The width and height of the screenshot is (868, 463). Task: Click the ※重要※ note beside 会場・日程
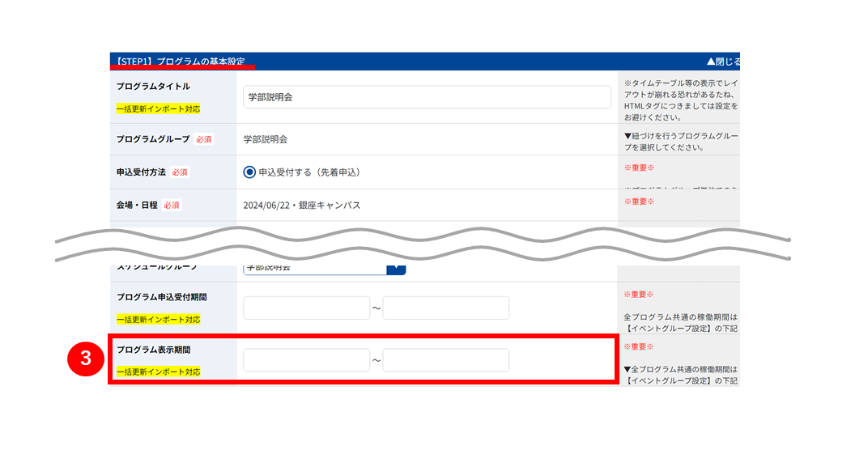click(639, 202)
